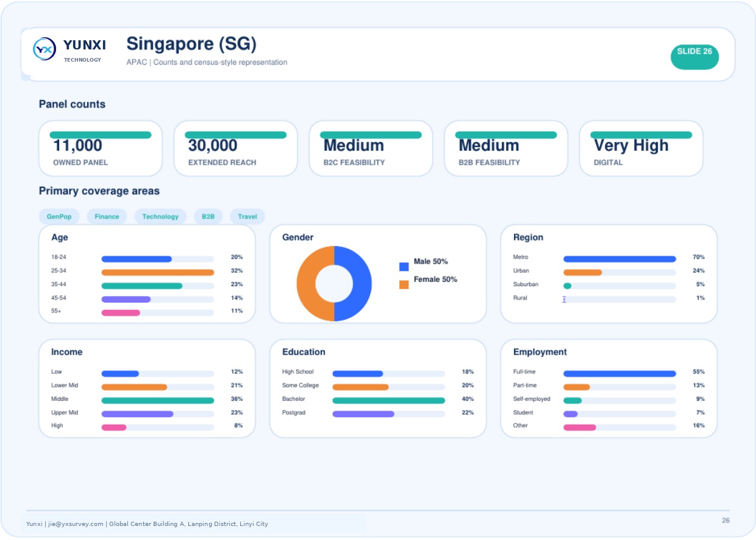This screenshot has width=756, height=540.
Task: Click the Very High Digital card
Action: coord(641,148)
